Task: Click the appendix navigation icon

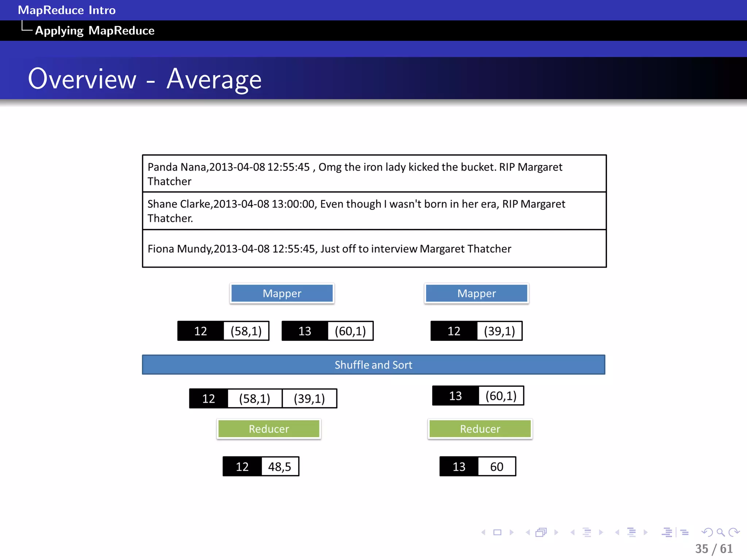Action: coord(685,533)
